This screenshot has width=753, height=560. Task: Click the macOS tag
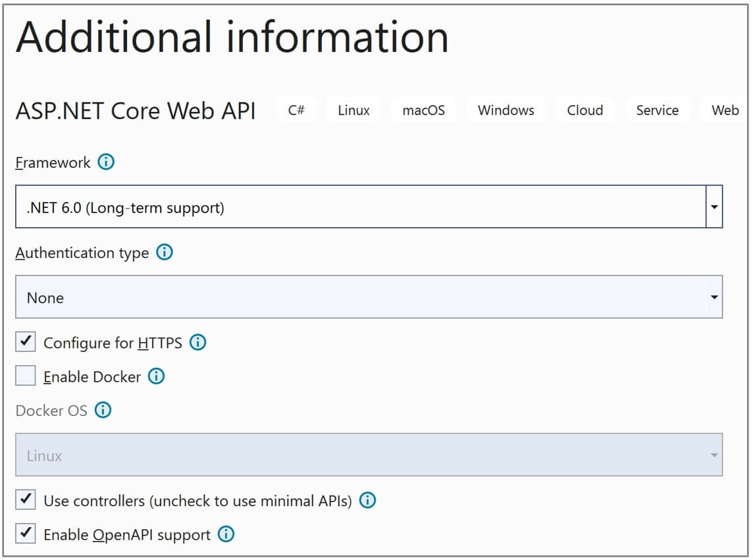[424, 110]
